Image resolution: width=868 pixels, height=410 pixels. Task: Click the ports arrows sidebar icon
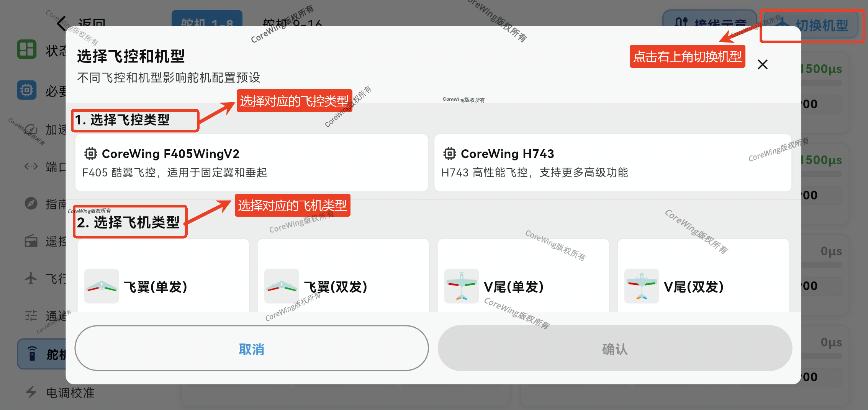[x=31, y=166]
